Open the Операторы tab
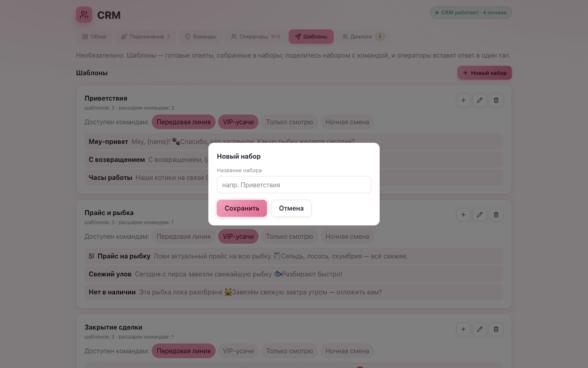This screenshot has width=588, height=368. click(256, 36)
